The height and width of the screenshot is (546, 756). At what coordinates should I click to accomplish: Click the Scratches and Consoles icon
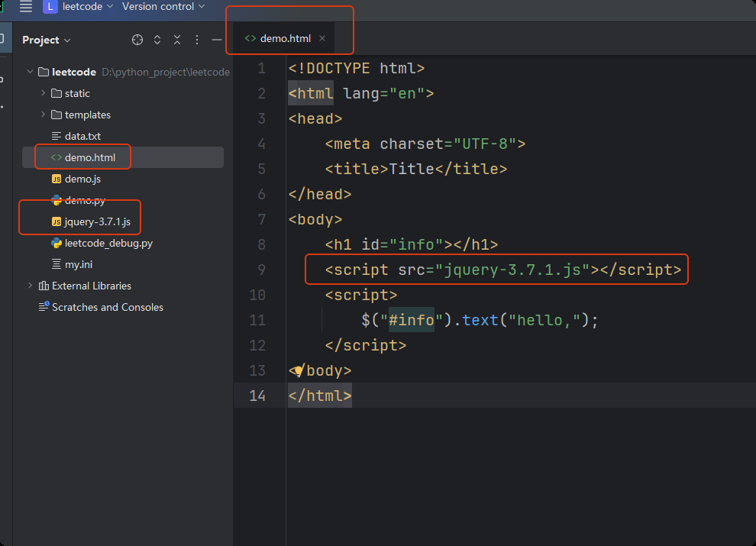click(x=44, y=306)
